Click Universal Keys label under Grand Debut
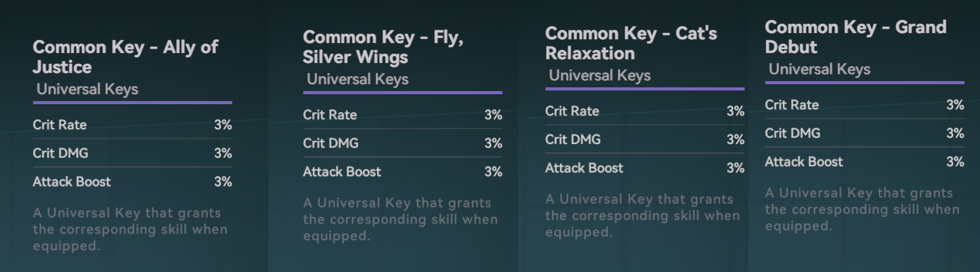The height and width of the screenshot is (272, 980). click(820, 69)
